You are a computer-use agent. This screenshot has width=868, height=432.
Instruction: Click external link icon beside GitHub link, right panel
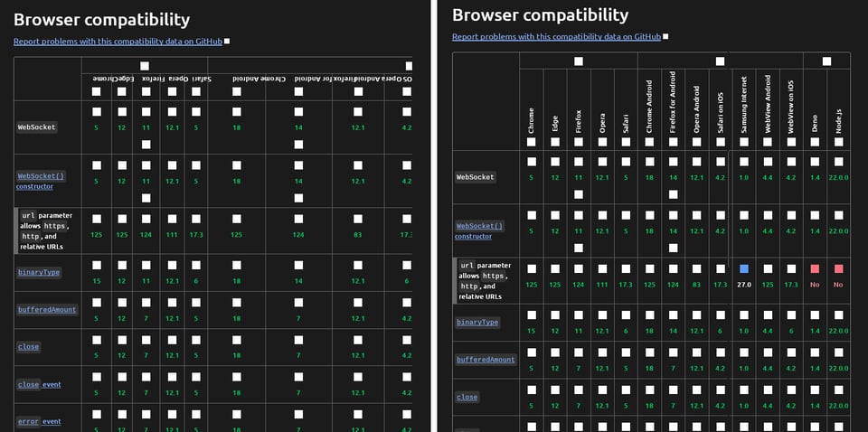[x=665, y=37]
